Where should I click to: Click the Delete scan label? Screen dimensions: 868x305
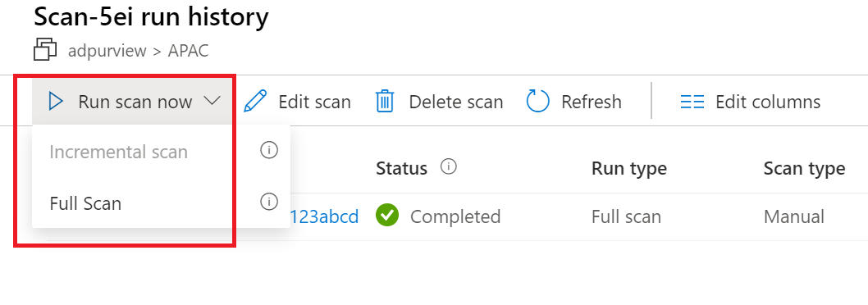point(456,102)
